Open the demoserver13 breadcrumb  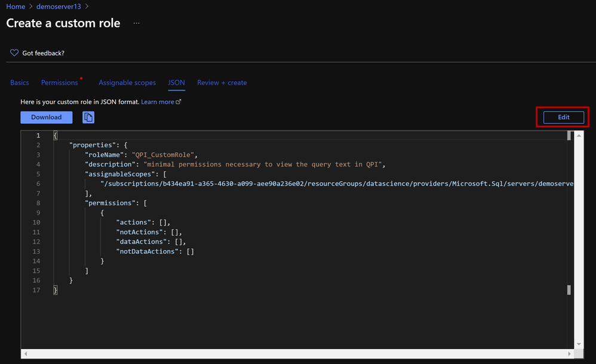click(59, 7)
